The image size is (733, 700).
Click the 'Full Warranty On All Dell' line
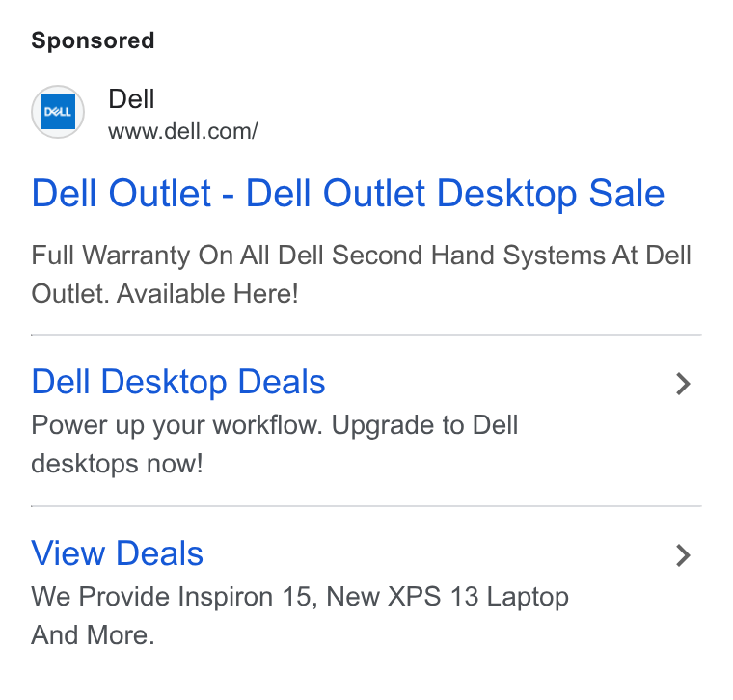coord(361,256)
